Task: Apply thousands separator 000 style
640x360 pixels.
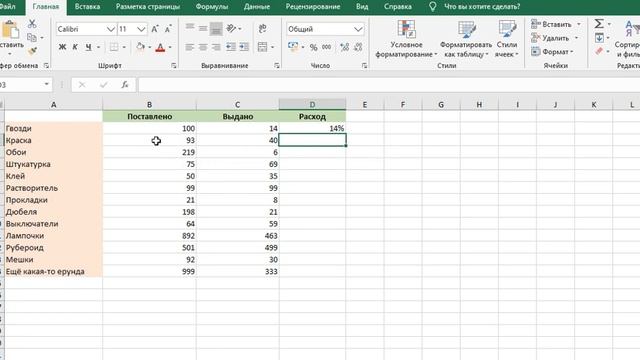Action: coord(327,47)
